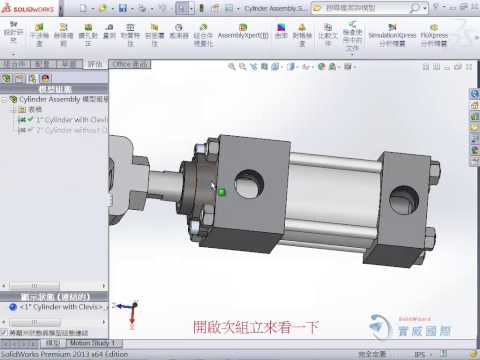Open Symmetry Check (對稱檢查)
Screen dimensions: 480x360
tap(302, 35)
